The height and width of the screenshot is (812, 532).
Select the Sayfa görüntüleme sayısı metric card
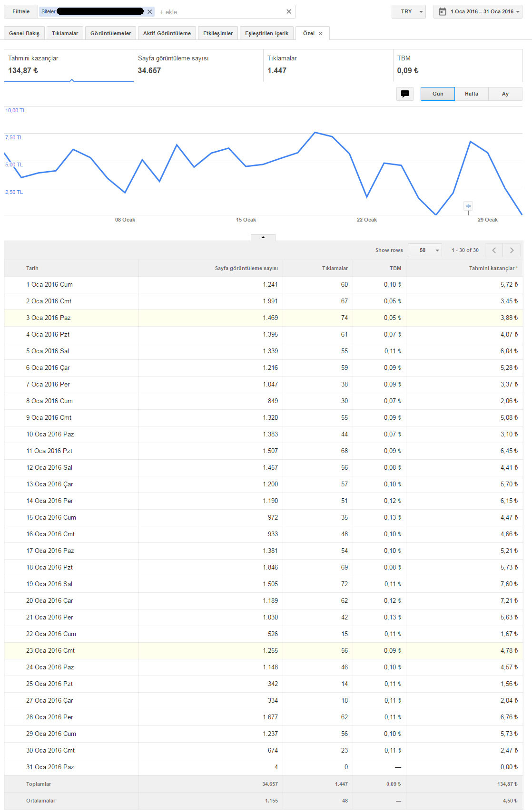click(198, 66)
